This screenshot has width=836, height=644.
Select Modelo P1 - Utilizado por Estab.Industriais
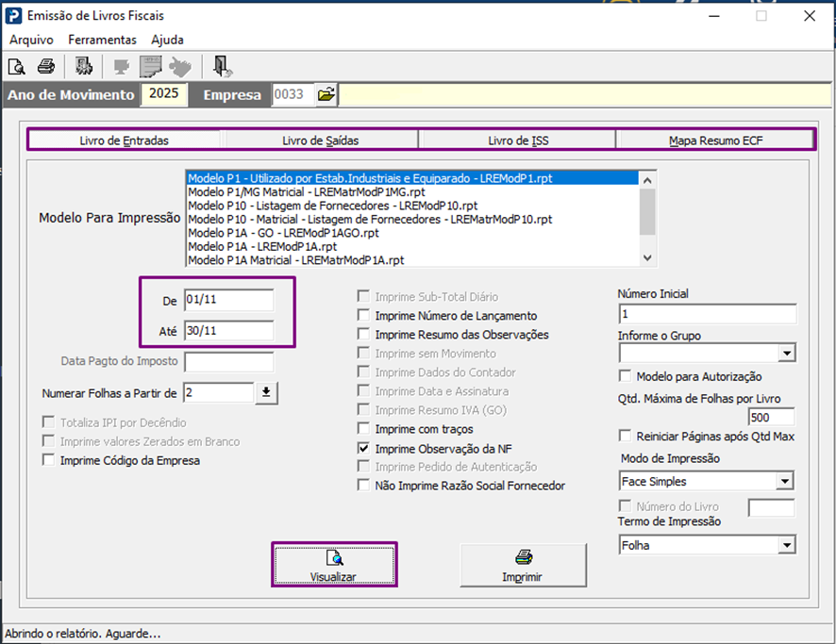(412, 178)
